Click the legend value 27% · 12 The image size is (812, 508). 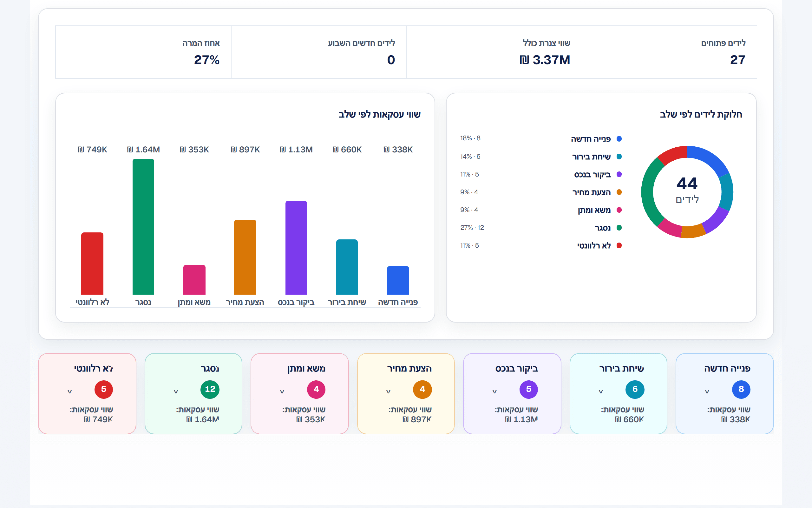pos(472,228)
